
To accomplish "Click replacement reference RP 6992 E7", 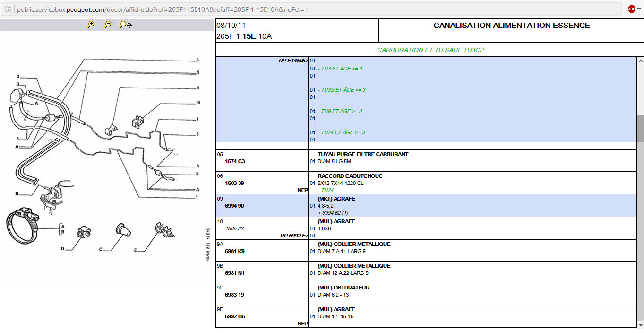I will [x=294, y=236].
